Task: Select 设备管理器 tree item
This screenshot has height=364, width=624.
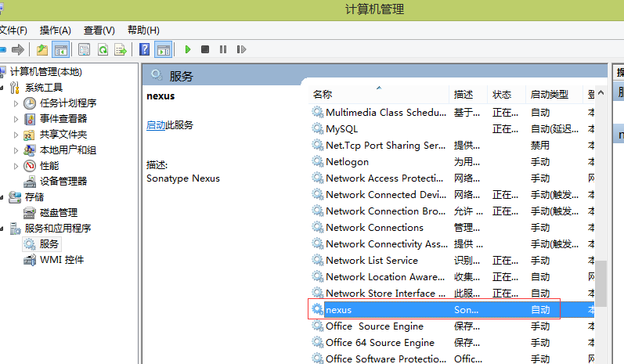Action: pyautogui.click(x=63, y=182)
